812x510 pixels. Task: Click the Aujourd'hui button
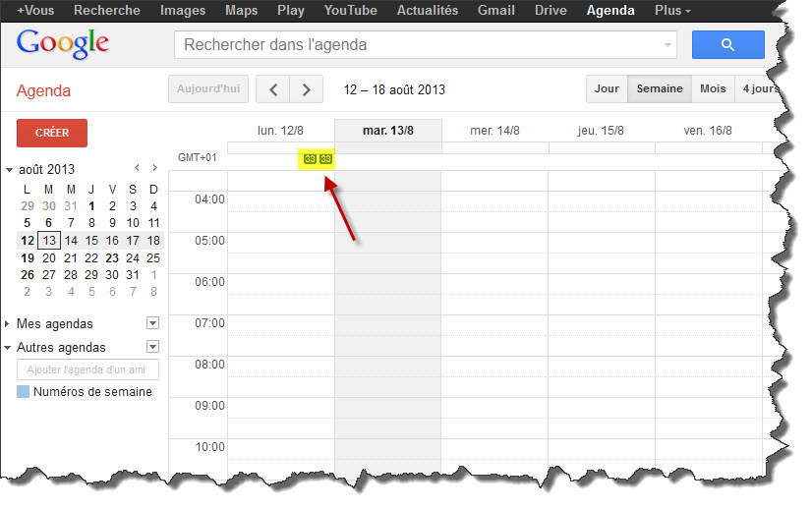click(x=208, y=89)
